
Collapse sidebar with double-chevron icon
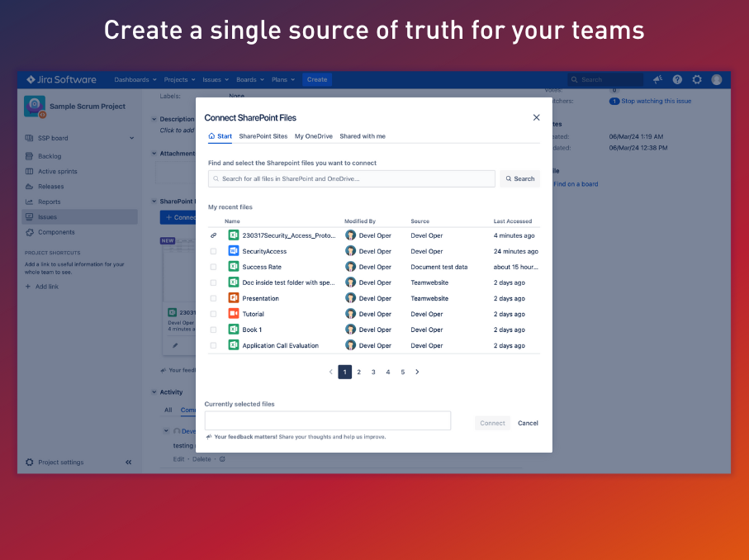[x=128, y=463]
